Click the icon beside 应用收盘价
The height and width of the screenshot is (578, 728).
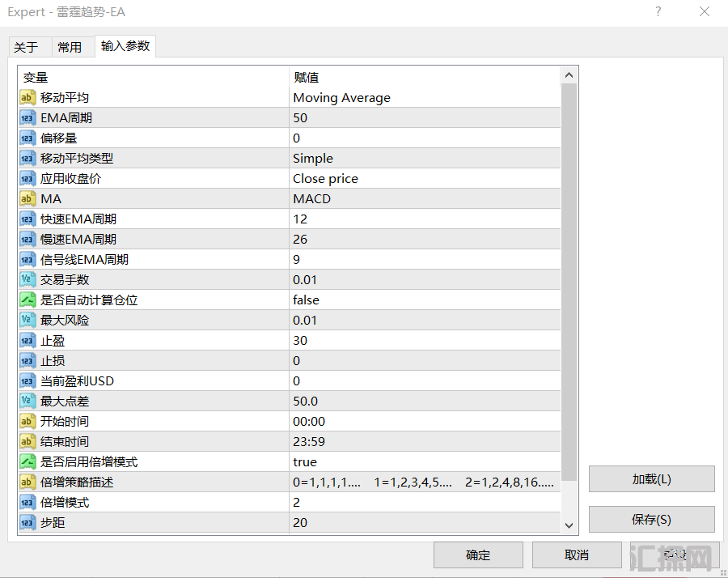28,178
